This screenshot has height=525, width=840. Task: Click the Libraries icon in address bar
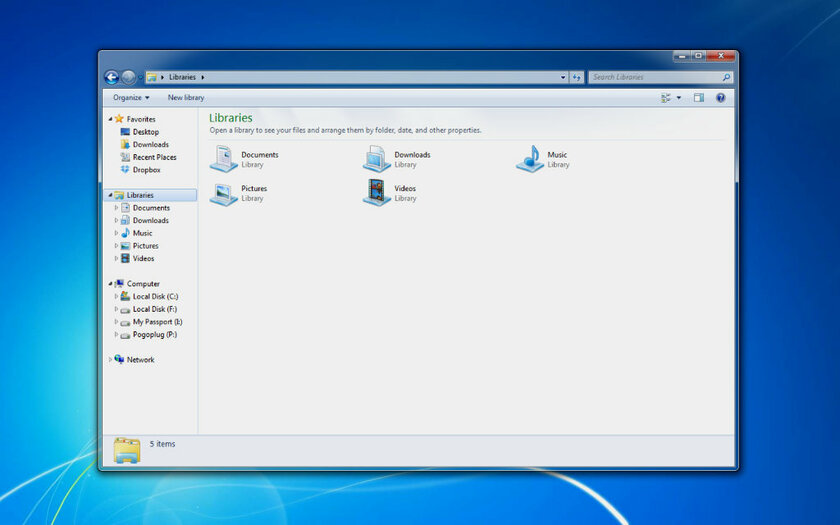152,78
